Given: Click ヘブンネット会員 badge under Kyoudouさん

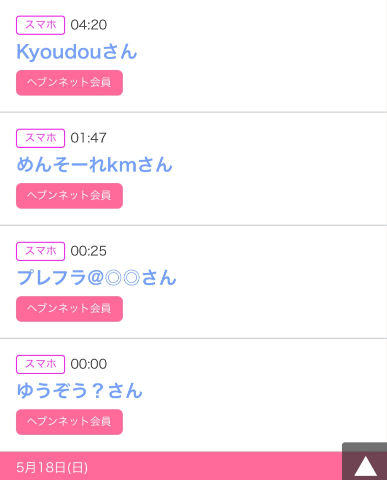Looking at the screenshot, I should tap(69, 83).
